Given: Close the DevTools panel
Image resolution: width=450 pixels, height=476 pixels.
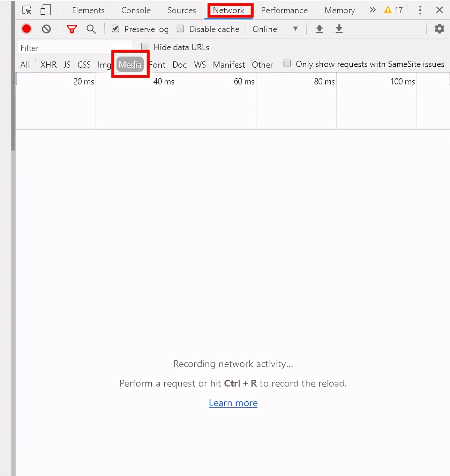Looking at the screenshot, I should 440,10.
